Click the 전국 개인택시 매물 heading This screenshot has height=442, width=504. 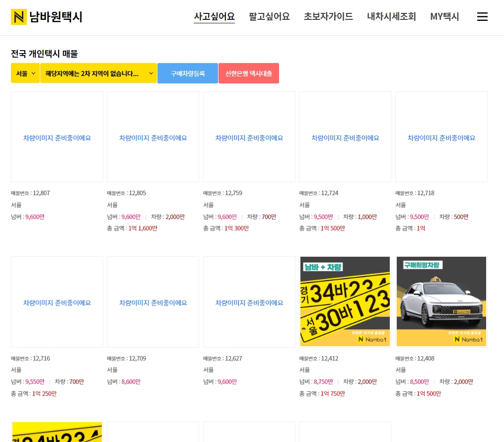[44, 54]
